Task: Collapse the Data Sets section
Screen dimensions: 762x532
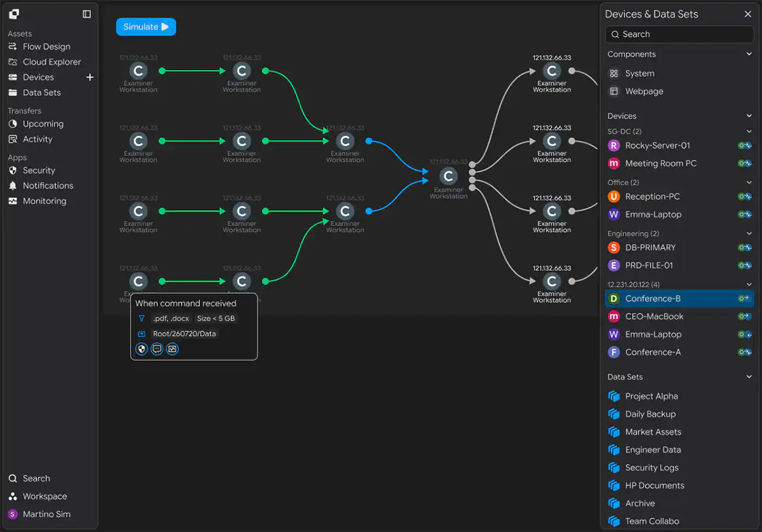Action: [x=749, y=376]
